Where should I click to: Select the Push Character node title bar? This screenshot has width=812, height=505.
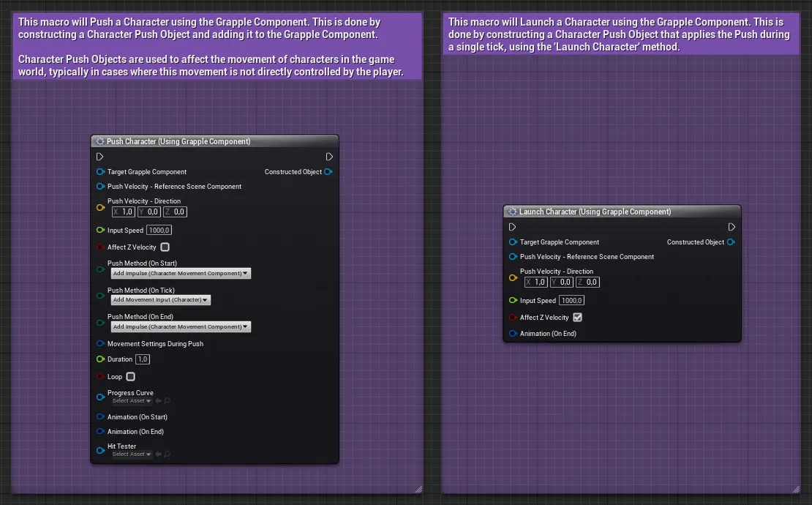pyautogui.click(x=214, y=141)
